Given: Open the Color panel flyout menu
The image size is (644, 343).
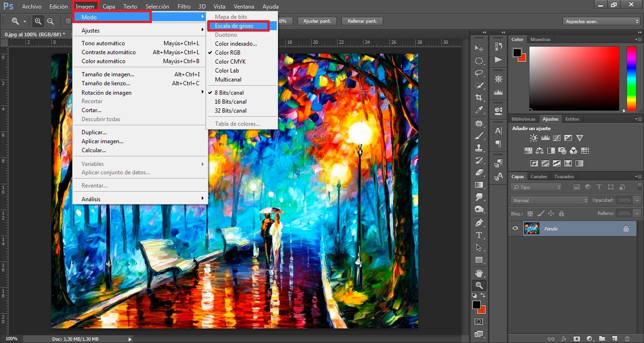Looking at the screenshot, I should (638, 40).
